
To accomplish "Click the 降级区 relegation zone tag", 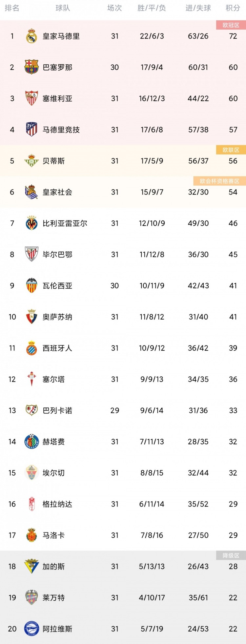I will tap(231, 555).
